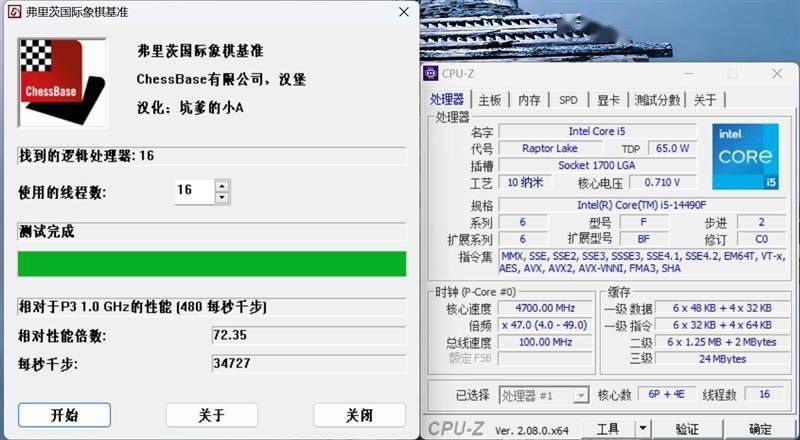Click the thread count field showing 16

(195, 191)
